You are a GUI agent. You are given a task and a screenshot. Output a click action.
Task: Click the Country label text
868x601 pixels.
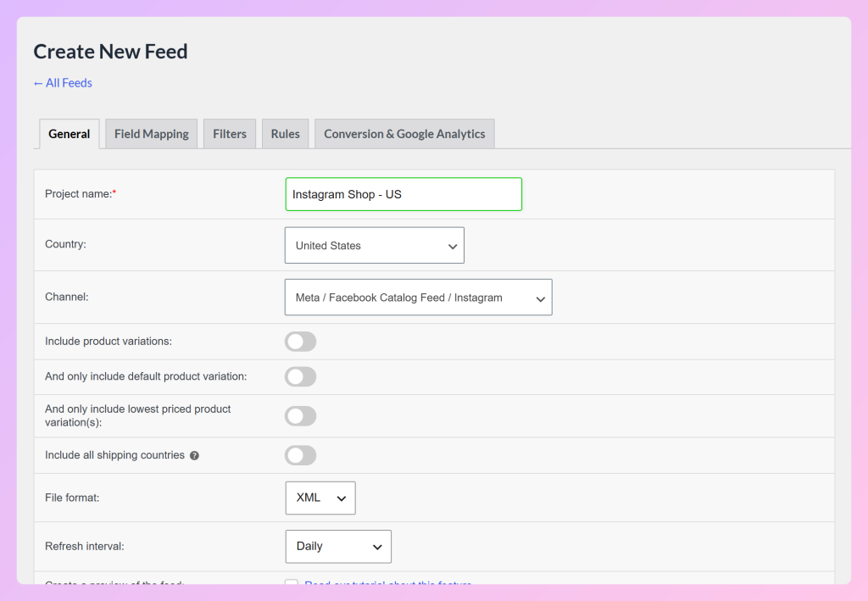tap(65, 244)
